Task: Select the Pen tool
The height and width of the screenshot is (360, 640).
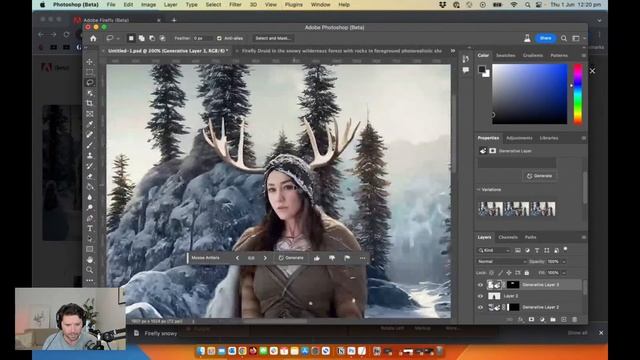Action: pos(90,218)
